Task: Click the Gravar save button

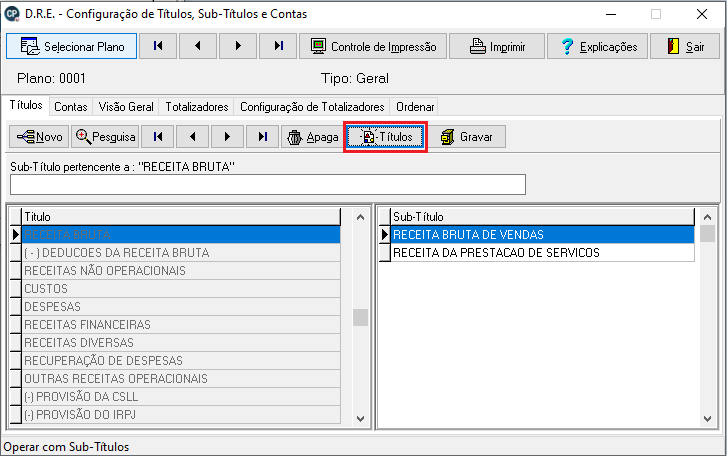Action: 466,137
